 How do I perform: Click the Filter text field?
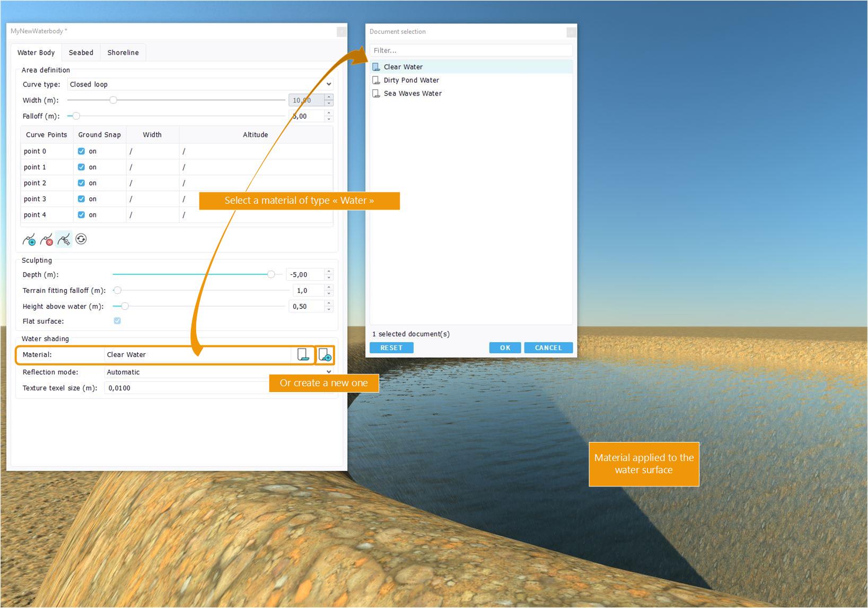tap(471, 50)
